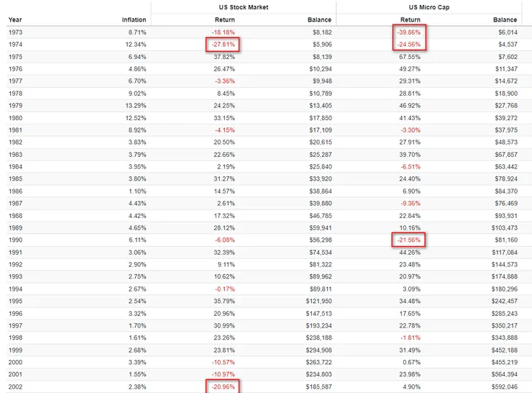Select the highlighted -20.96% return cell

click(x=221, y=387)
